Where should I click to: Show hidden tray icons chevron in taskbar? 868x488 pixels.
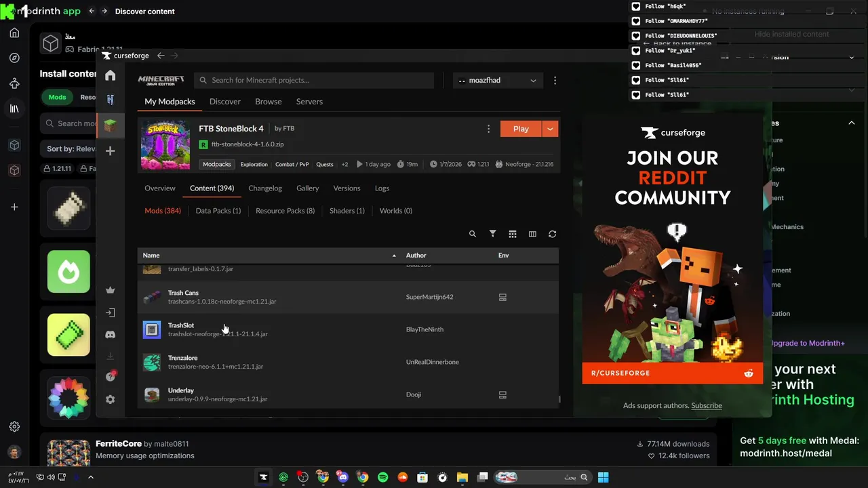coord(90,477)
